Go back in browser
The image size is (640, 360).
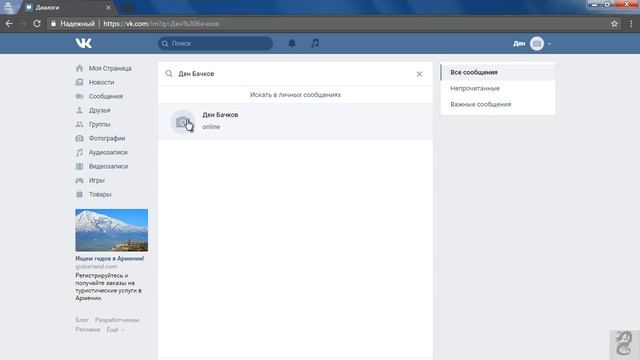click(x=9, y=24)
